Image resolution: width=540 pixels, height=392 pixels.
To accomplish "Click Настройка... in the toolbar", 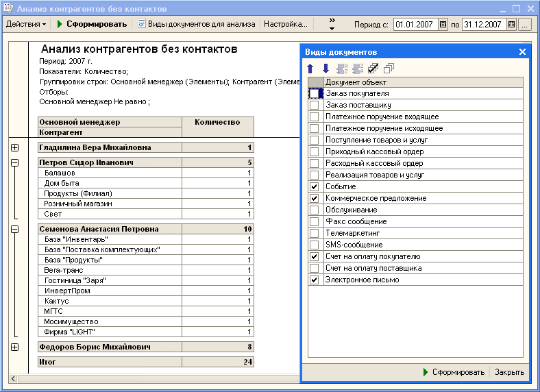I will 286,24.
